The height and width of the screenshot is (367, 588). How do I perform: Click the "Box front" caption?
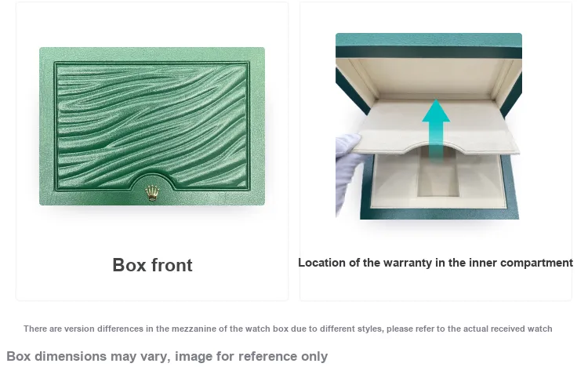click(152, 265)
